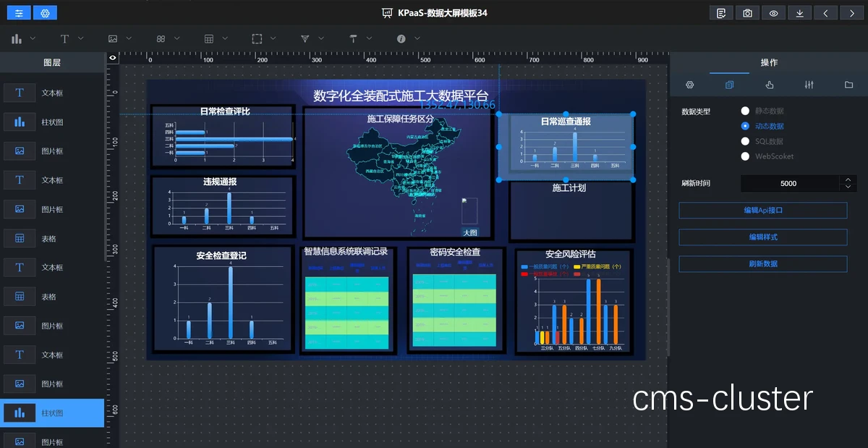868x448 pixels.
Task: Open the hand interaction tab in 操作 panel
Action: (770, 85)
